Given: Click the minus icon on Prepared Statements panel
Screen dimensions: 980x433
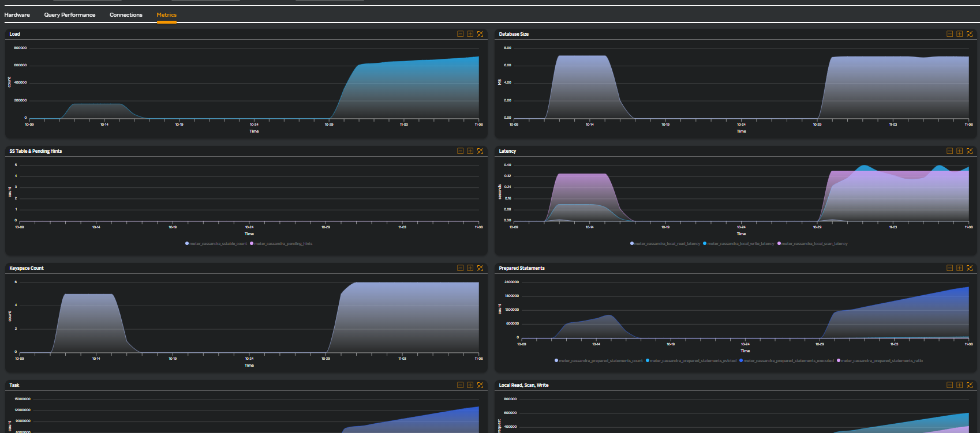Looking at the screenshot, I should coord(949,268).
